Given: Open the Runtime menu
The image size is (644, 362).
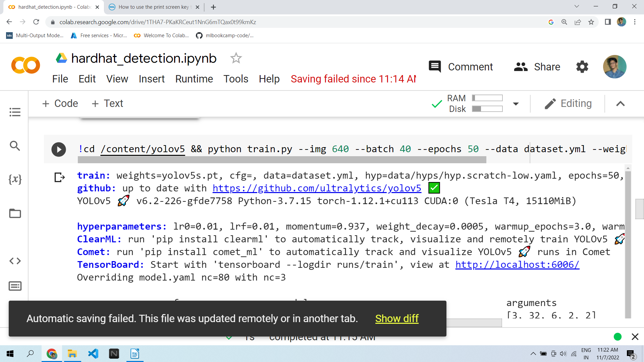Looking at the screenshot, I should pos(194,79).
